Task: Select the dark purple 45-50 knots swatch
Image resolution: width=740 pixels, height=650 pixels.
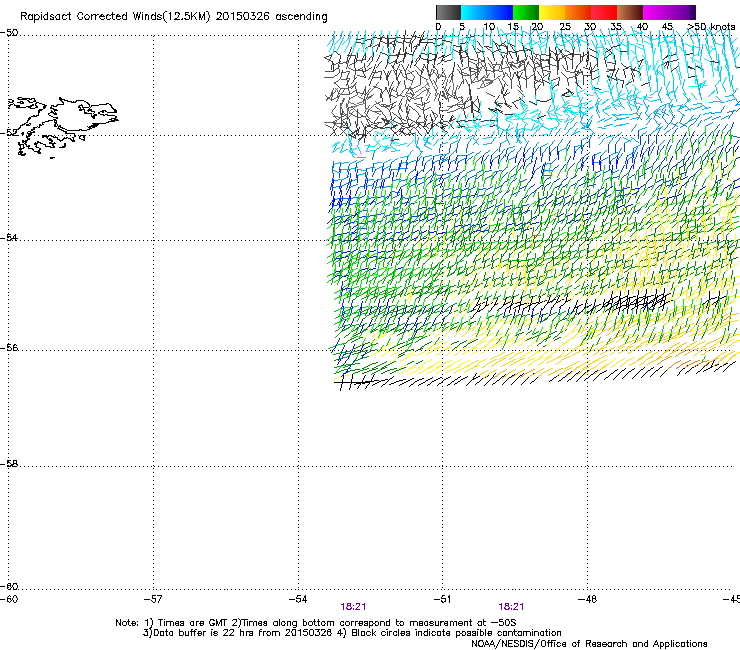Action: pos(682,12)
